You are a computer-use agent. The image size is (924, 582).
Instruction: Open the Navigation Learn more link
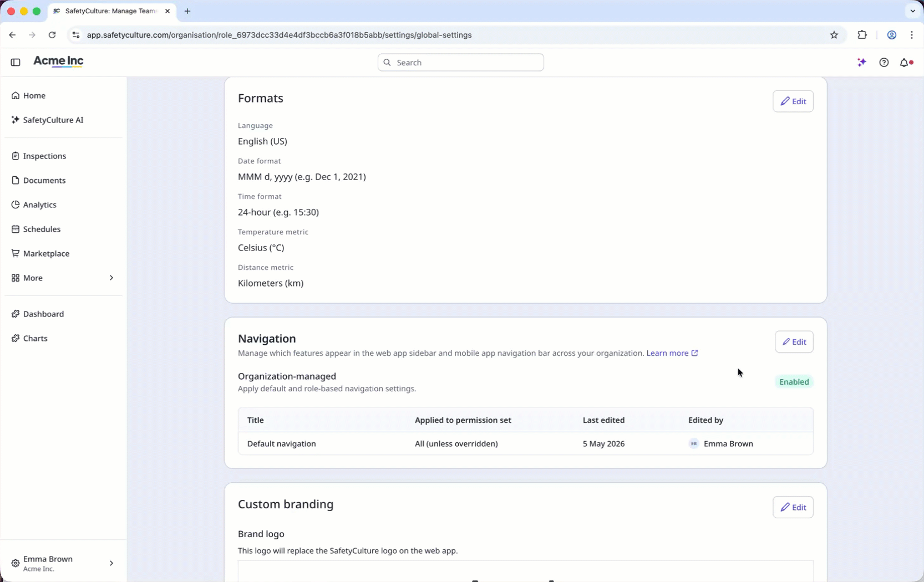coord(672,353)
